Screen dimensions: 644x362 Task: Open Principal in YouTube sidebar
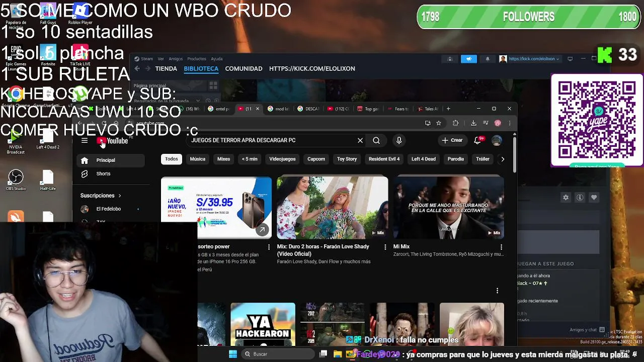pos(111,160)
